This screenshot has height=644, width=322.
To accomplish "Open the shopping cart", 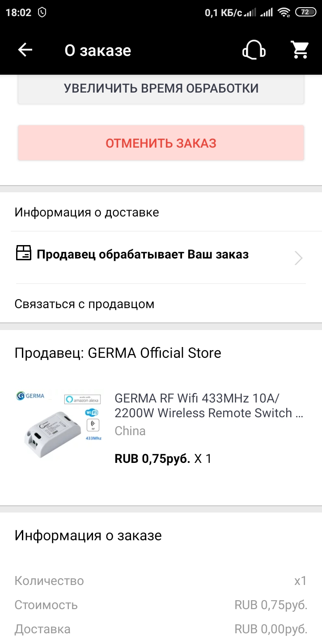I will 300,50.
